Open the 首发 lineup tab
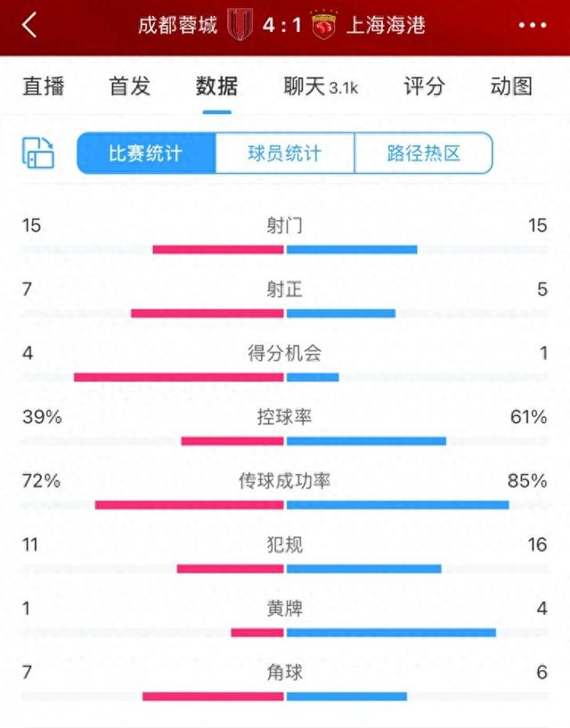This screenshot has width=570, height=728. pyautogui.click(x=132, y=86)
